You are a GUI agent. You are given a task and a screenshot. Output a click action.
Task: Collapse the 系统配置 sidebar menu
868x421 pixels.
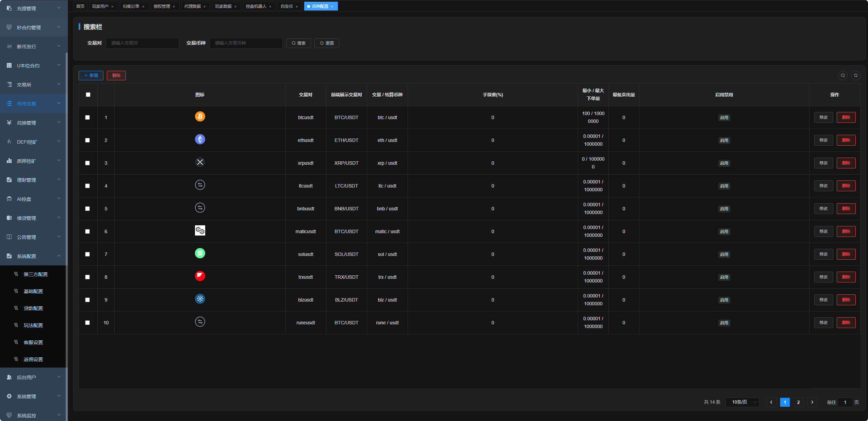point(33,256)
